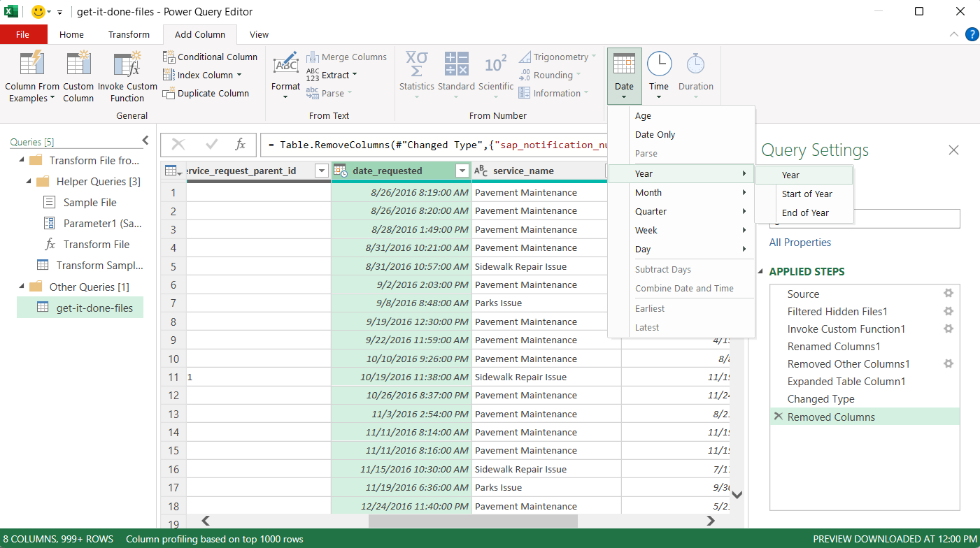Switch to the View tab
The height and width of the screenshot is (548, 980).
(x=259, y=34)
